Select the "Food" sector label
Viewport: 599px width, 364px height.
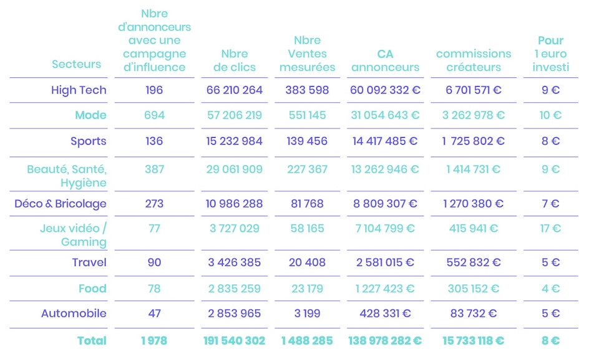point(92,289)
